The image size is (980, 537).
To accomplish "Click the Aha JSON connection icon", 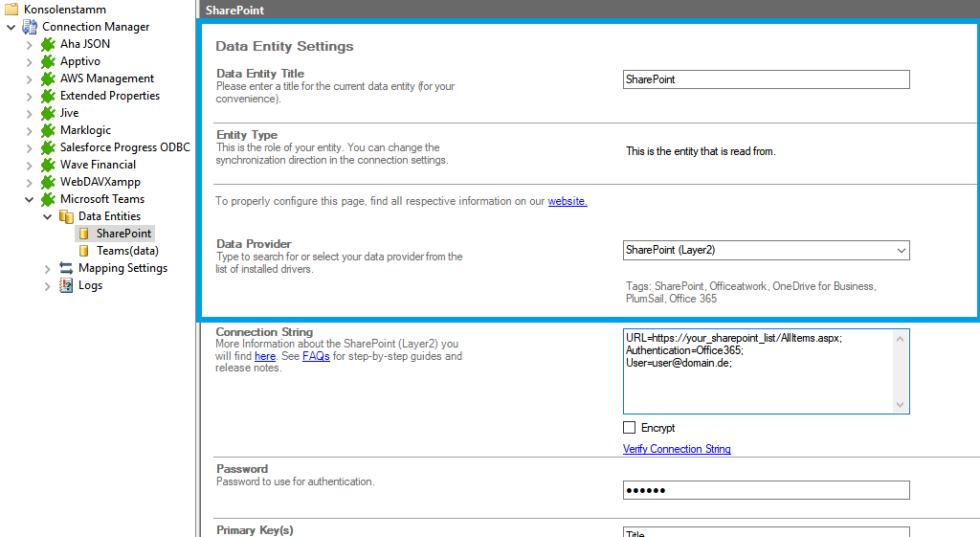I will pyautogui.click(x=48, y=44).
